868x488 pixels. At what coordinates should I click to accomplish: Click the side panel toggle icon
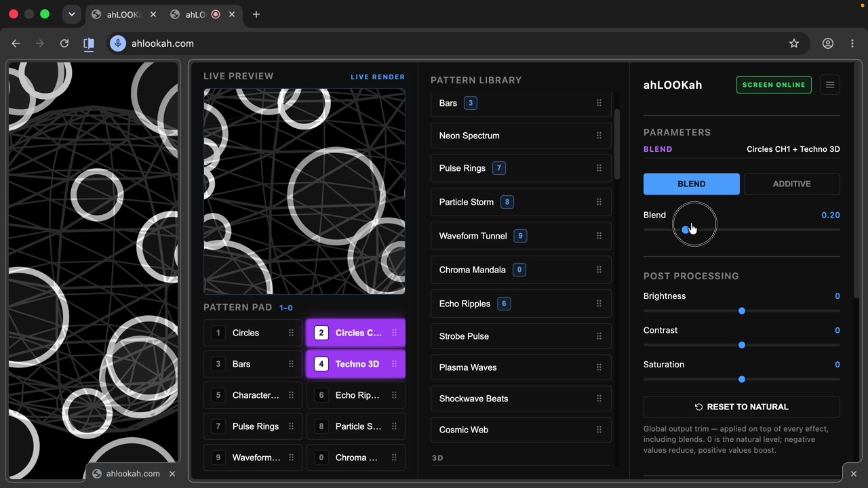click(89, 43)
